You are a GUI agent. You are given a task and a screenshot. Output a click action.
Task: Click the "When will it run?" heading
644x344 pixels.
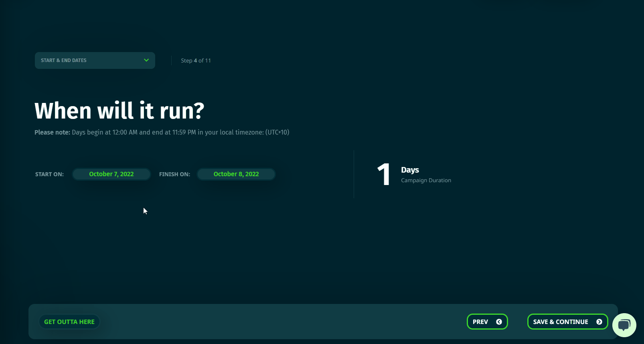(119, 111)
